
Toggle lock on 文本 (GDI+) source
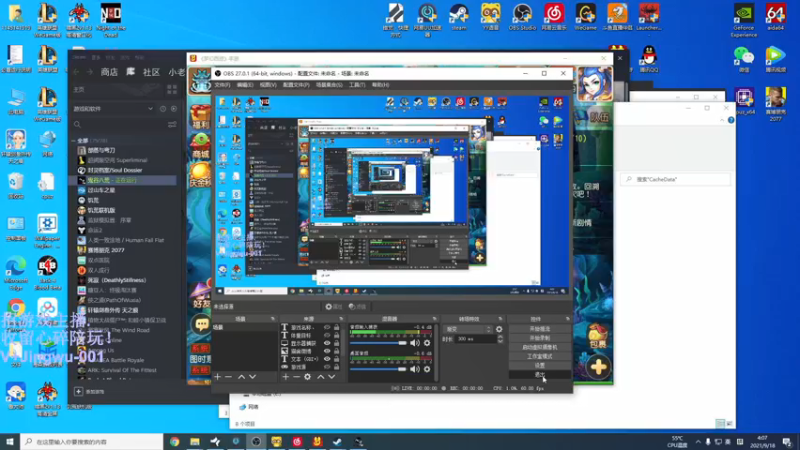pos(336,359)
